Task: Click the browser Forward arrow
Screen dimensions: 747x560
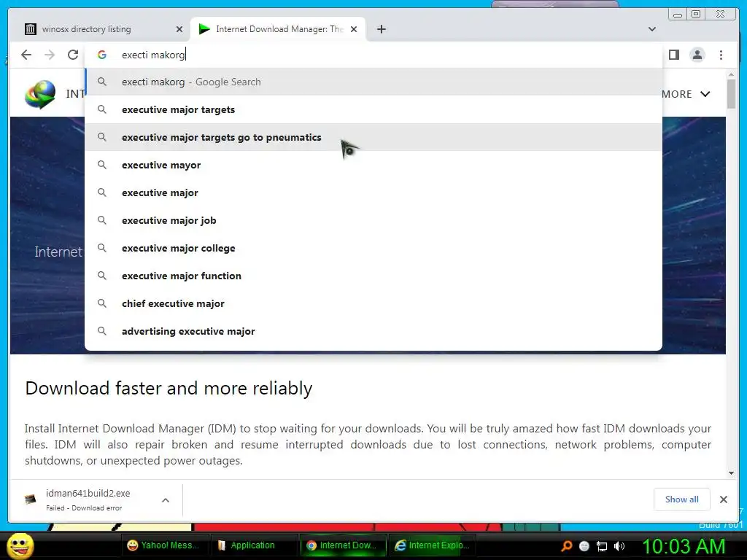Action: point(50,55)
